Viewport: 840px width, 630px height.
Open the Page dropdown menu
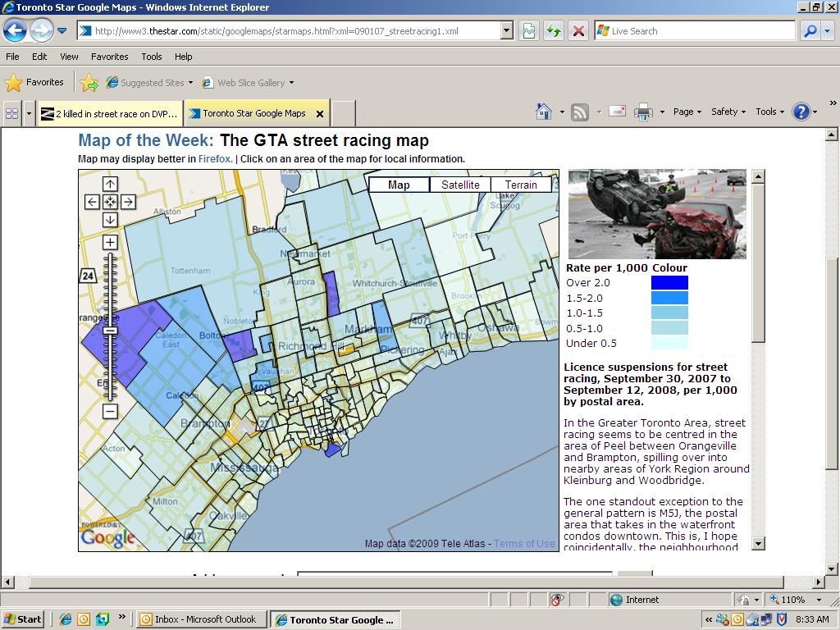687,112
